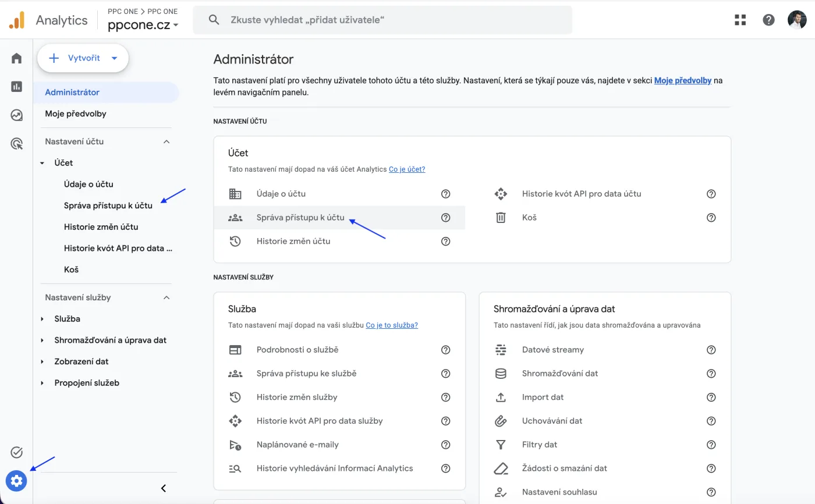Click the funnel icon for Filtry dat
Image resolution: width=815 pixels, height=504 pixels.
pos(501,445)
